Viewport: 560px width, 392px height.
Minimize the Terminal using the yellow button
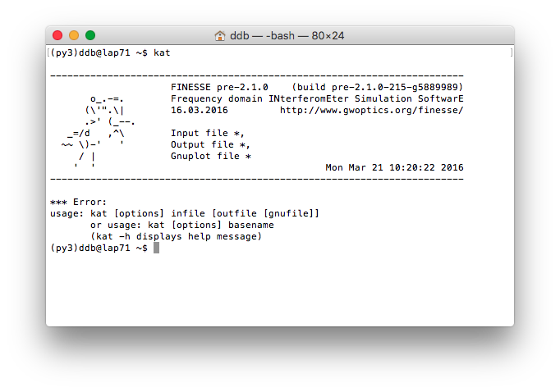(x=74, y=36)
